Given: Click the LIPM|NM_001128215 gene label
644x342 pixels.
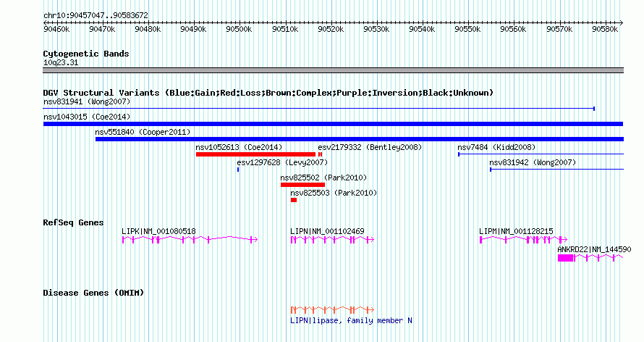Looking at the screenshot, I should pyautogui.click(x=516, y=231).
